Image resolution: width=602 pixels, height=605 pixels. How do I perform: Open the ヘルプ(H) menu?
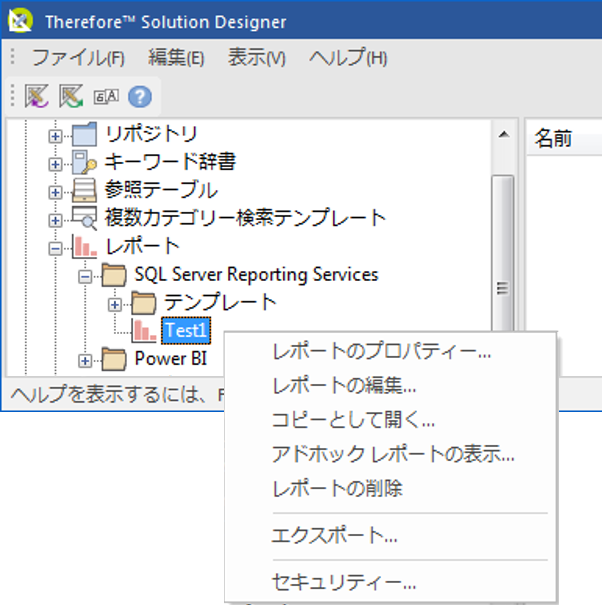pyautogui.click(x=348, y=57)
